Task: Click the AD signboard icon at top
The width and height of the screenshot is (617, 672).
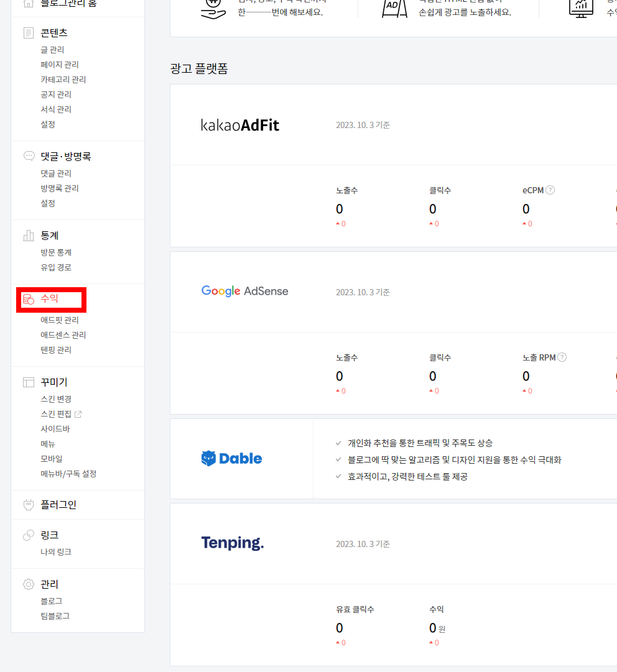Action: (394, 9)
